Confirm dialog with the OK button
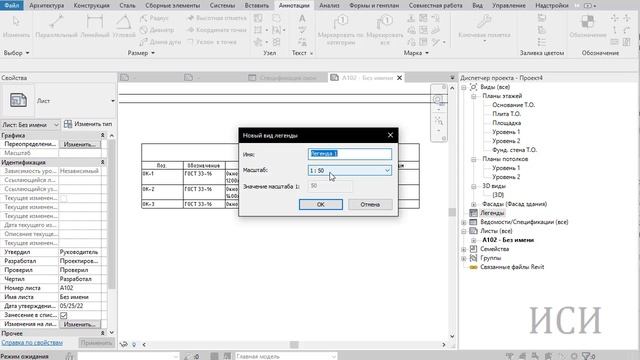 click(x=321, y=204)
